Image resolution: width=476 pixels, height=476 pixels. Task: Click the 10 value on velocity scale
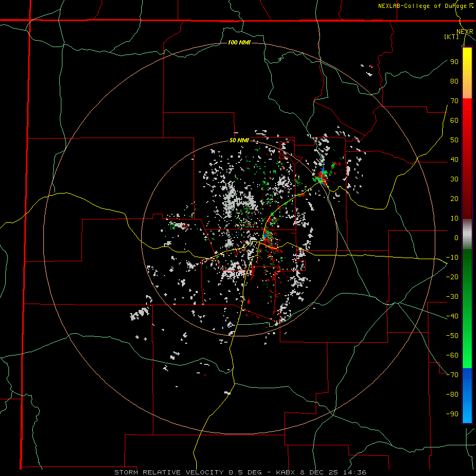click(x=454, y=218)
